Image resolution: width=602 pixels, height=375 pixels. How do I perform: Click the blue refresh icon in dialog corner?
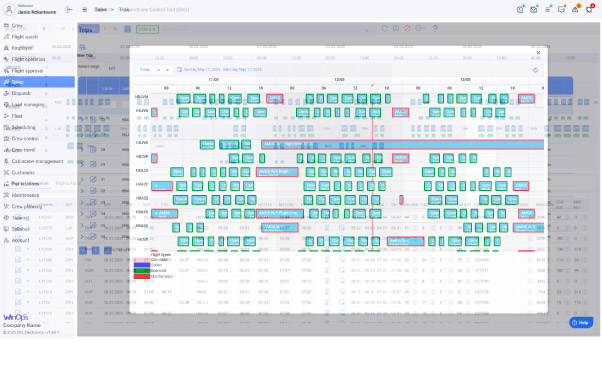point(535,70)
